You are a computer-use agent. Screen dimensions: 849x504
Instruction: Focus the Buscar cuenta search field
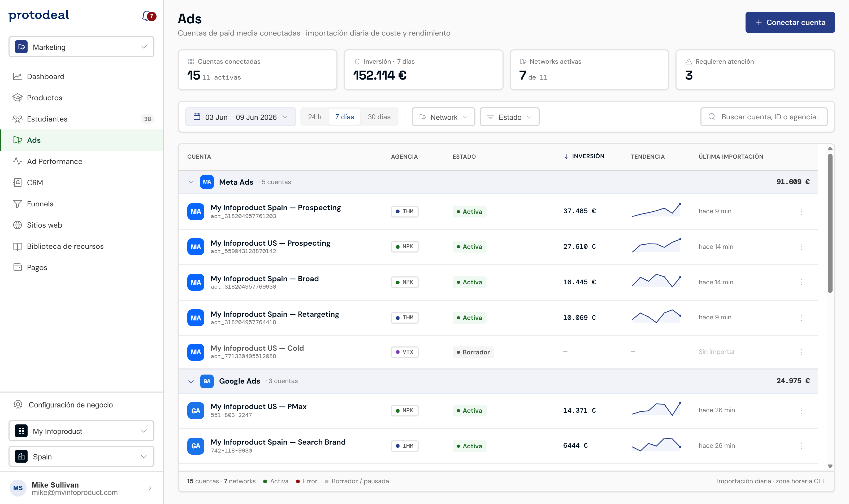(764, 117)
